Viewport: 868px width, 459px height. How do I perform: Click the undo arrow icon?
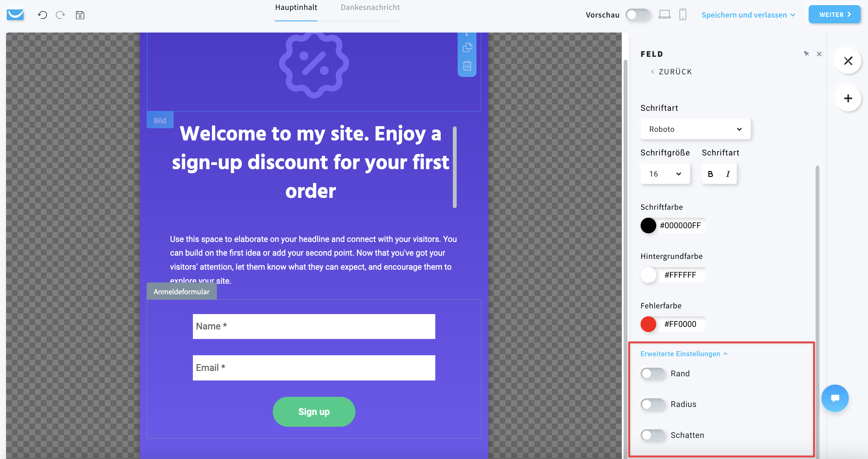(42, 15)
